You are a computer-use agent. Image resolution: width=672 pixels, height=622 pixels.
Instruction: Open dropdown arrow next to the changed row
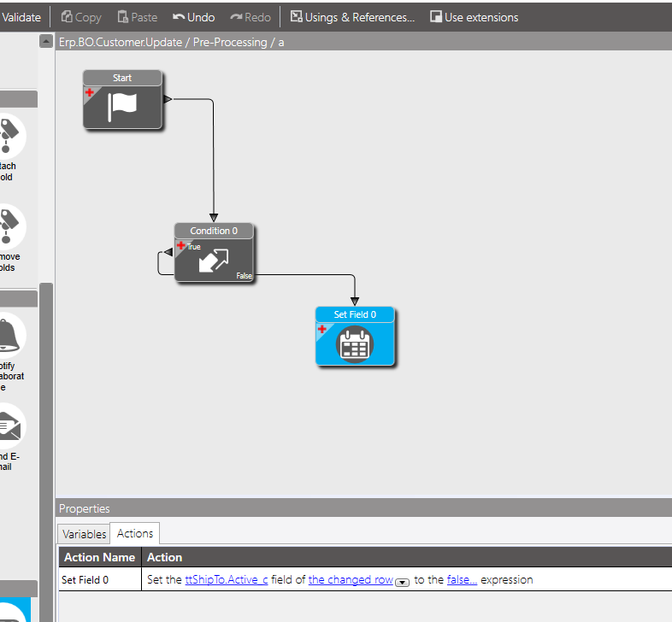pyautogui.click(x=402, y=582)
